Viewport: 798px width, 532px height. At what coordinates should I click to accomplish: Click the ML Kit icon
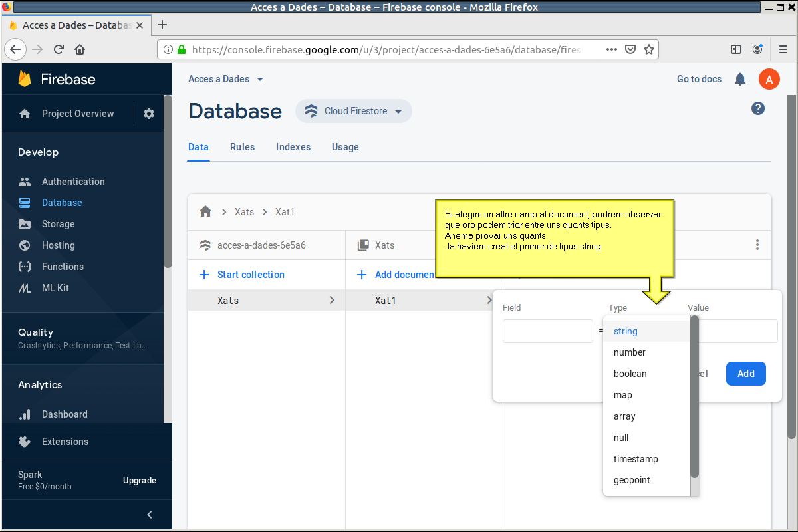point(25,288)
